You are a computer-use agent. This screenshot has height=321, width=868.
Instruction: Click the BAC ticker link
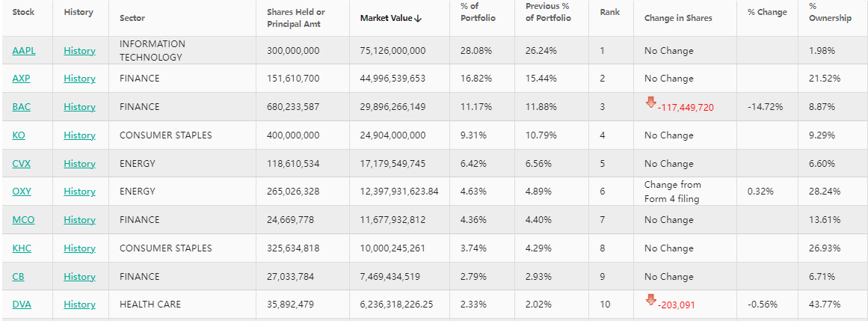coord(22,107)
